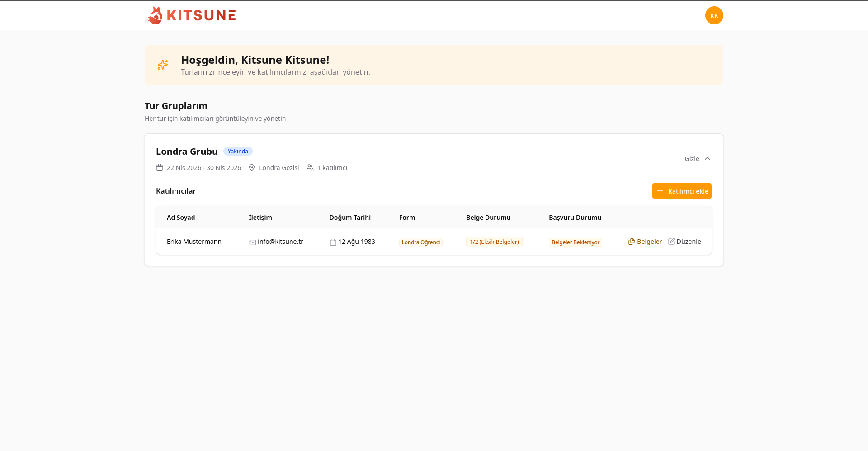Click the Londra Öğrenci form badge
The image size is (868, 451).
point(420,242)
